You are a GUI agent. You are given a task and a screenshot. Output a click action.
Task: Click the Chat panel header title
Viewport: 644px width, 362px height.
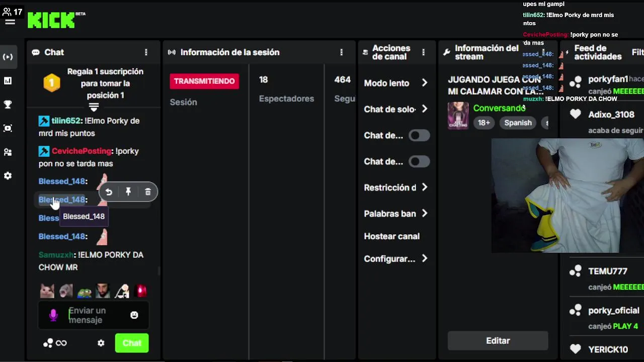coord(54,52)
